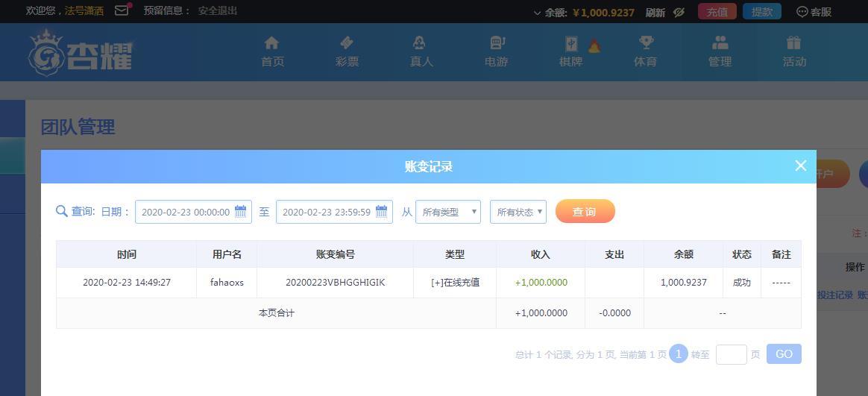Image resolution: width=868 pixels, height=396 pixels.
Task: Open end date calendar icon
Action: coord(381,211)
